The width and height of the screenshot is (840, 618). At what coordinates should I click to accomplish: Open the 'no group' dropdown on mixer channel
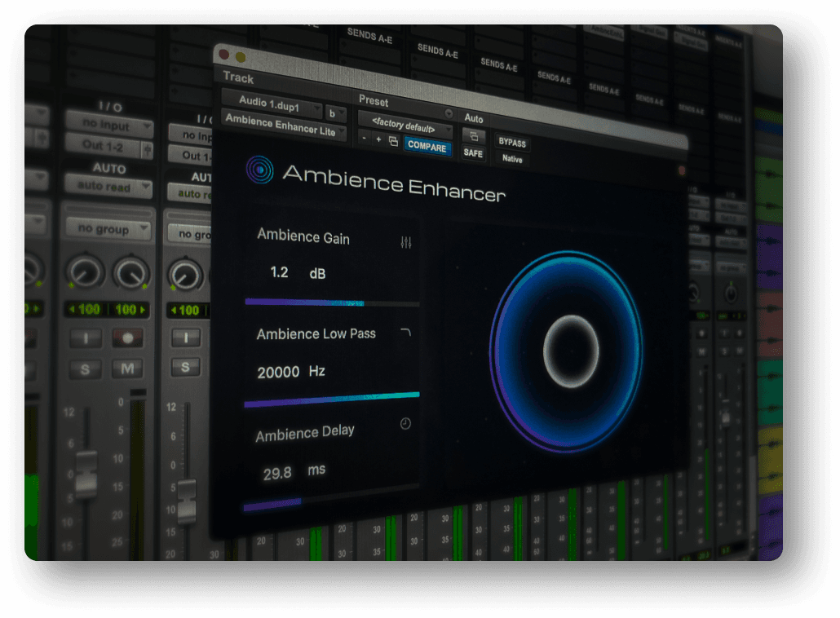(x=108, y=229)
